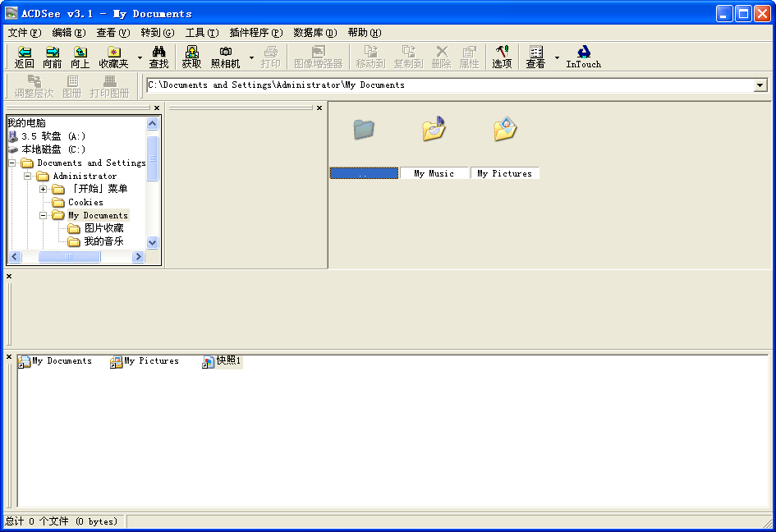Screen dimensions: 776x532
Task: Open the 查看(V) menu
Action: coord(112,33)
